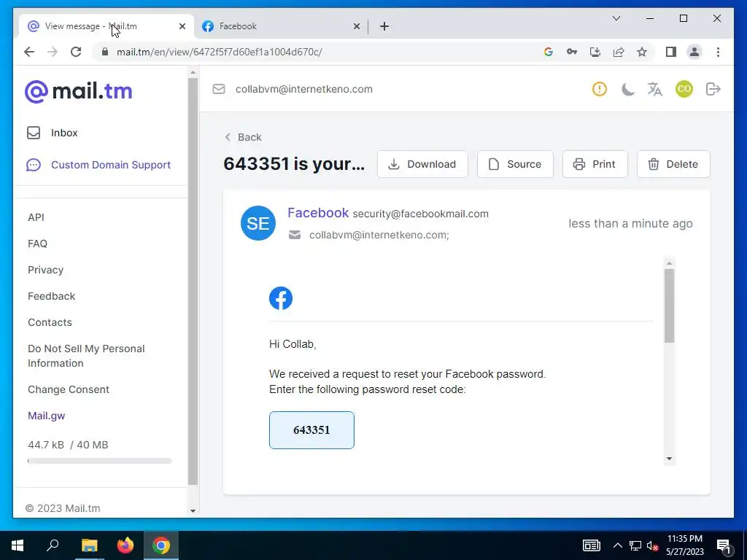Open Firefox from the taskbar

[125, 545]
